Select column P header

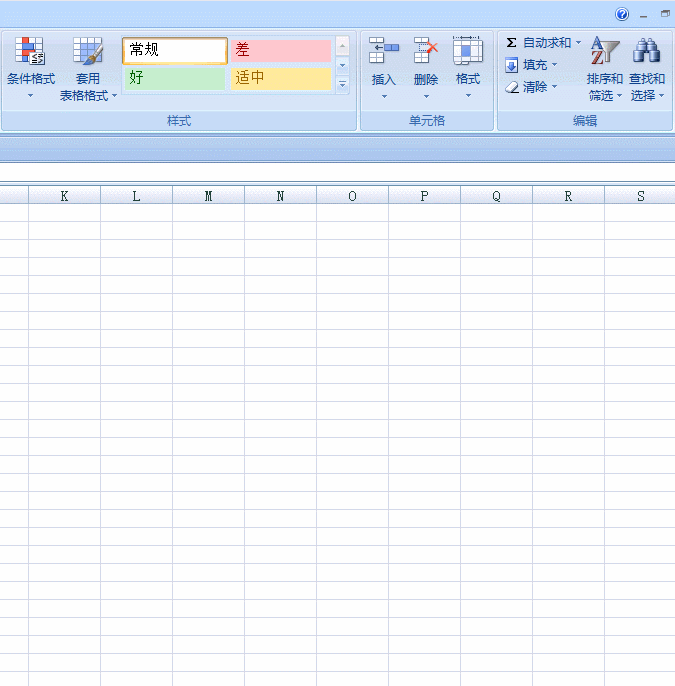pos(424,196)
